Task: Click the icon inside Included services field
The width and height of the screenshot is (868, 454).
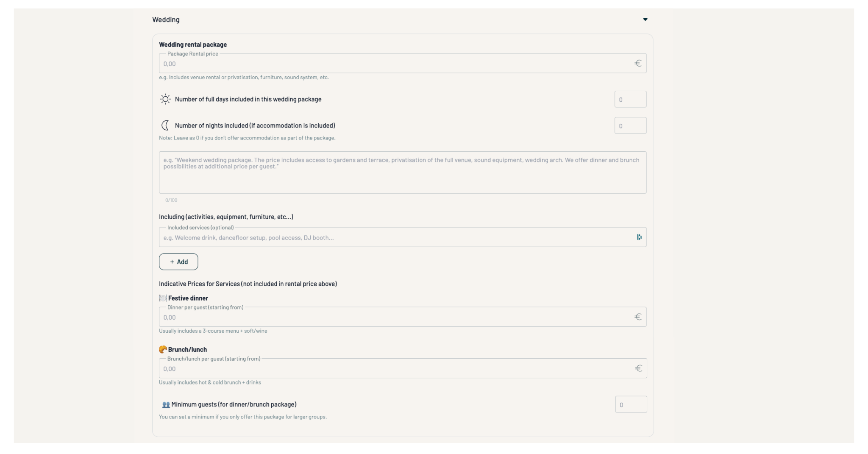Action: pos(639,237)
